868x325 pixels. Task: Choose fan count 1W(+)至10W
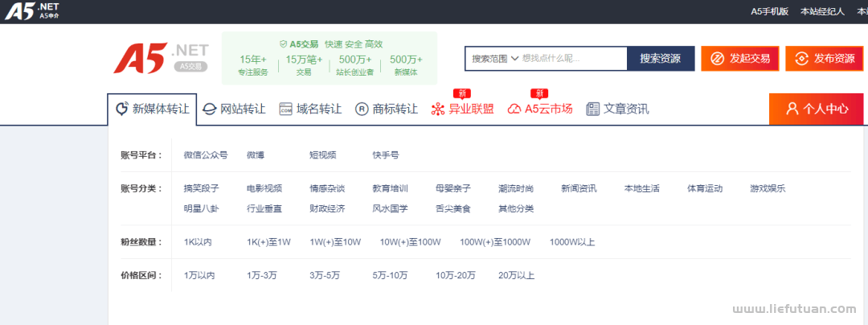[x=335, y=242]
